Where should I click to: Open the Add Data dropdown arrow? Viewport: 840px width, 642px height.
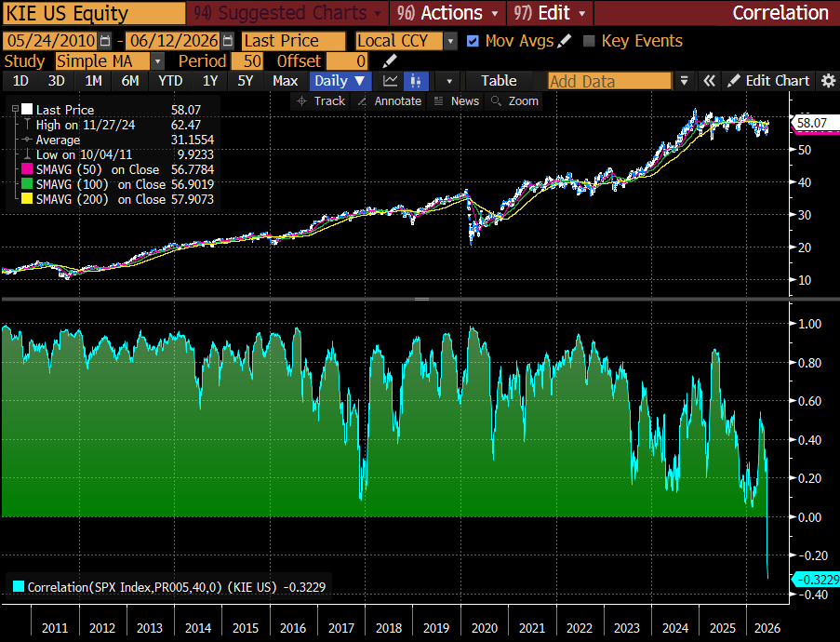684,81
